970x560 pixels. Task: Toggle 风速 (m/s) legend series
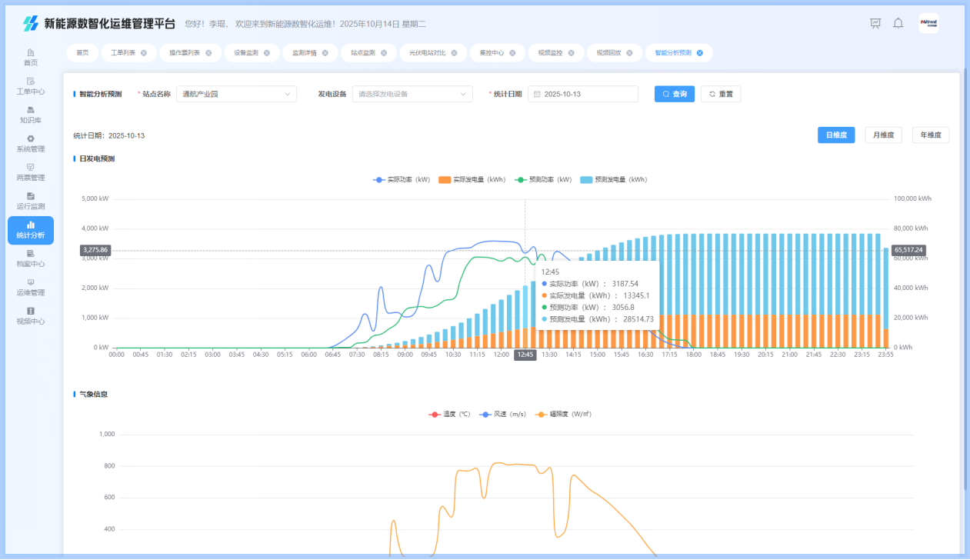pyautogui.click(x=503, y=414)
